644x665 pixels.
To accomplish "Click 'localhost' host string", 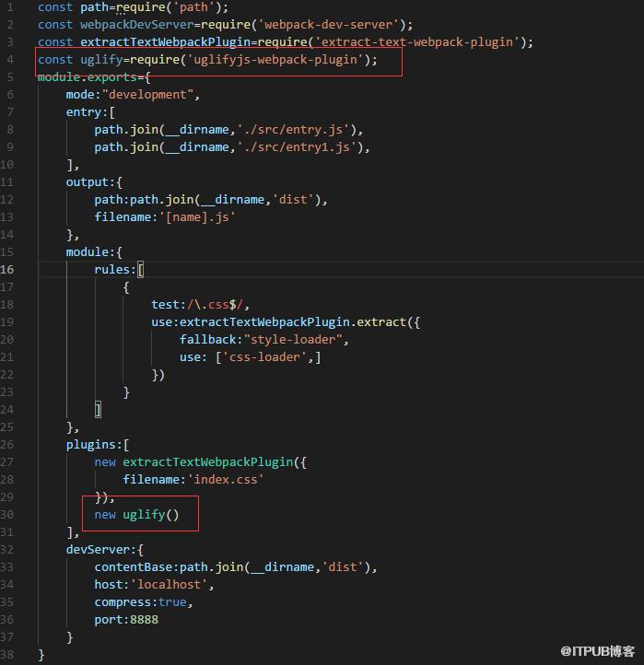I will [169, 585].
